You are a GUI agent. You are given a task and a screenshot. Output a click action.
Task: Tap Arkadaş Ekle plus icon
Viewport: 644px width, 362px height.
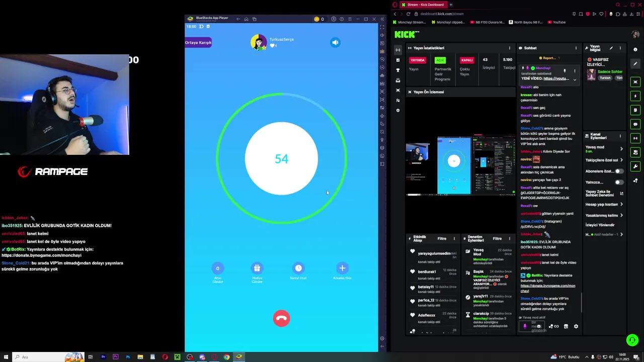pyautogui.click(x=342, y=268)
